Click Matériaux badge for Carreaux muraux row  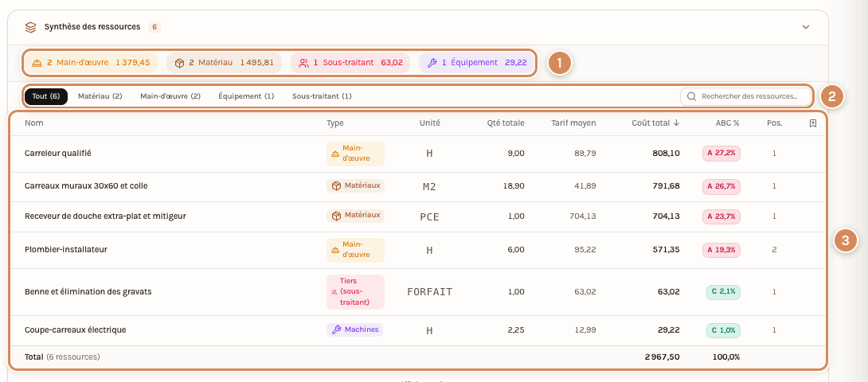tap(355, 185)
